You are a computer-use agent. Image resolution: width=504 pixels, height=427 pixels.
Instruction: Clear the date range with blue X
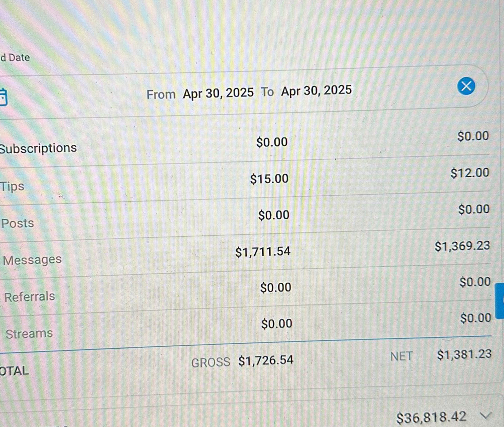tap(466, 86)
